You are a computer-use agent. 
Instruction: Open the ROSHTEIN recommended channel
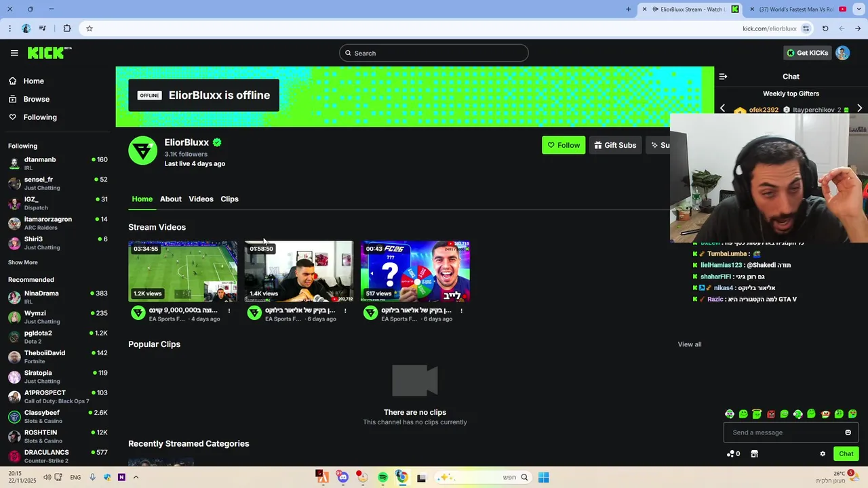click(x=58, y=436)
